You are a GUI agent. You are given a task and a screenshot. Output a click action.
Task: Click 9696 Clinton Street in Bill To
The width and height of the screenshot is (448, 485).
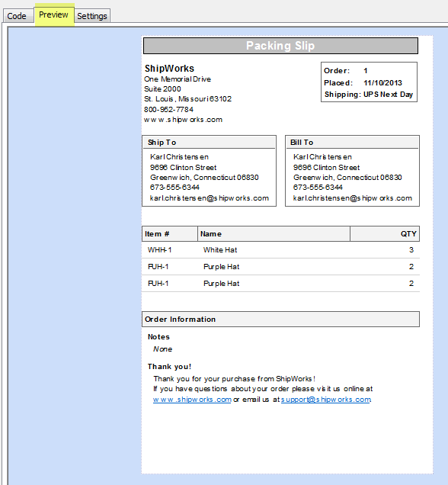tap(327, 168)
